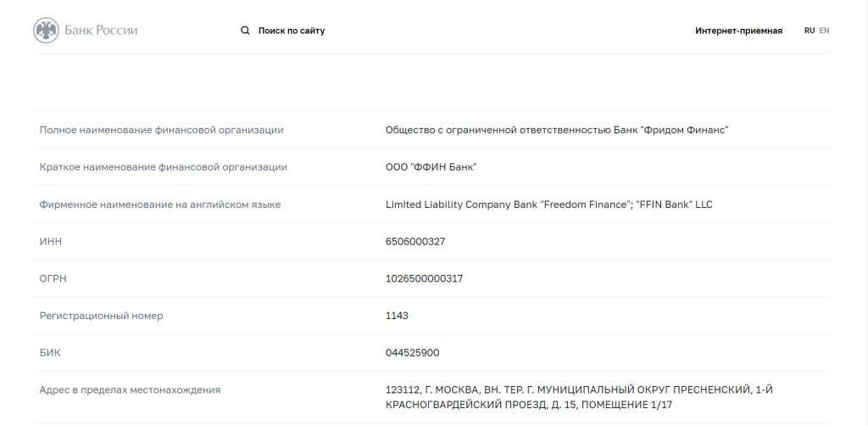868x426 pixels.
Task: Click the БИК value 044525900
Action: point(413,353)
